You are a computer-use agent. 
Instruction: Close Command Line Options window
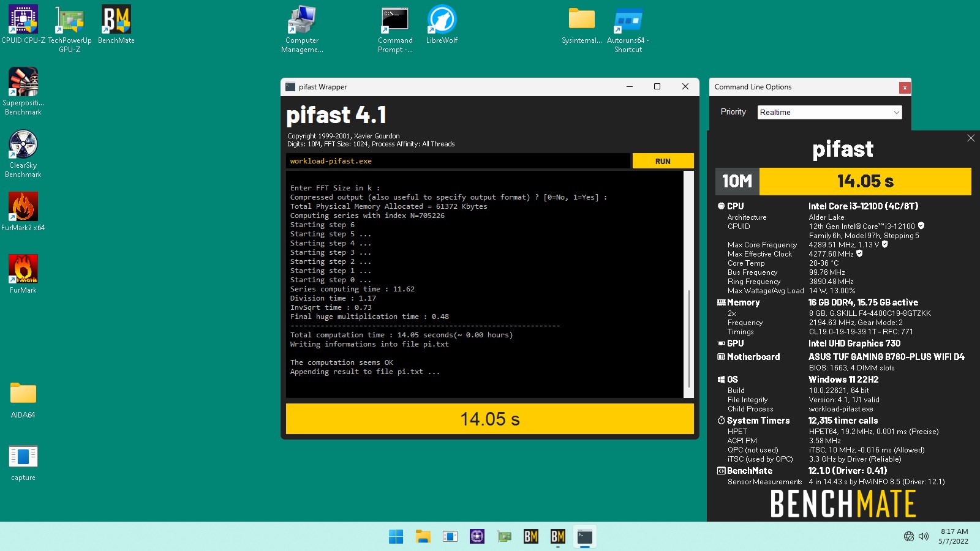click(904, 88)
